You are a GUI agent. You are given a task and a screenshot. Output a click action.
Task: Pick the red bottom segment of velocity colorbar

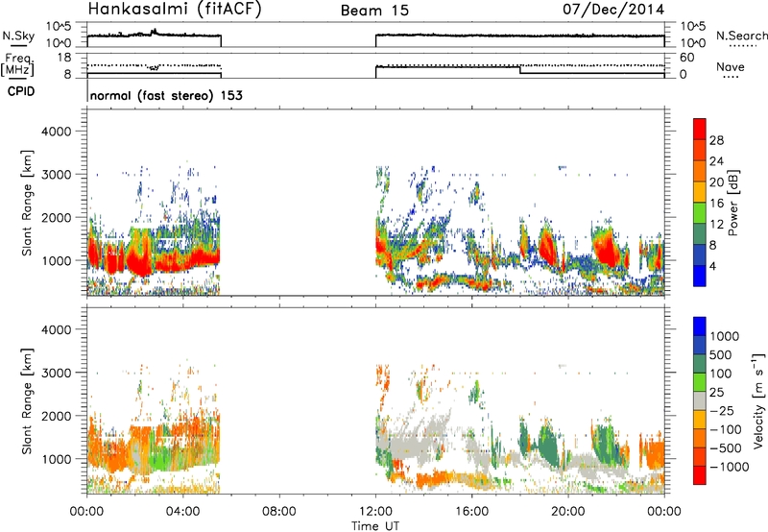point(700,475)
